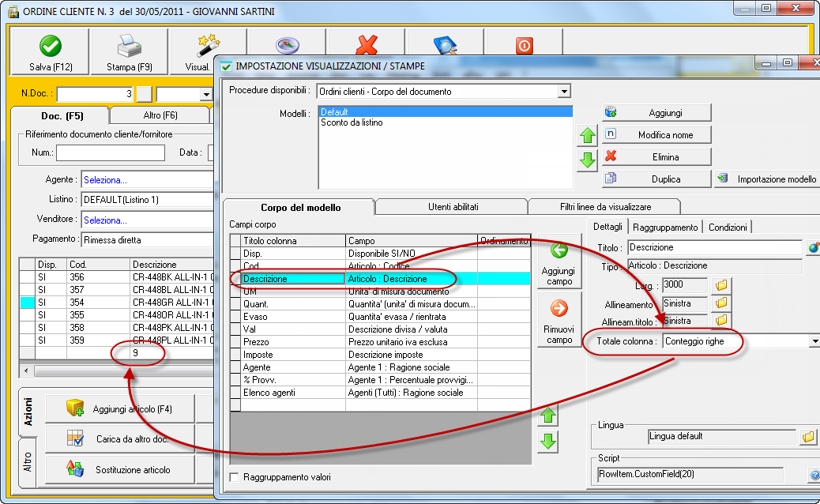Screen dimensions: 820x504
Task: Click Seleziona link for Venditore
Action: (105, 220)
